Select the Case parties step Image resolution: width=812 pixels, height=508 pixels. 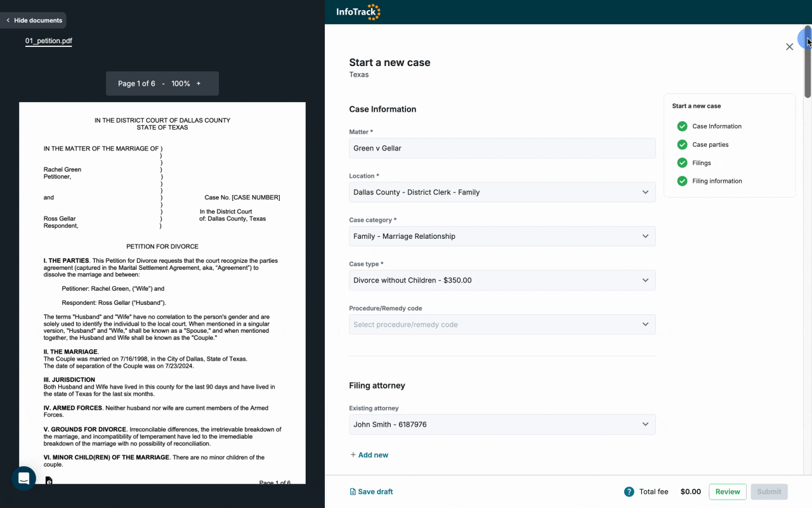pos(710,144)
